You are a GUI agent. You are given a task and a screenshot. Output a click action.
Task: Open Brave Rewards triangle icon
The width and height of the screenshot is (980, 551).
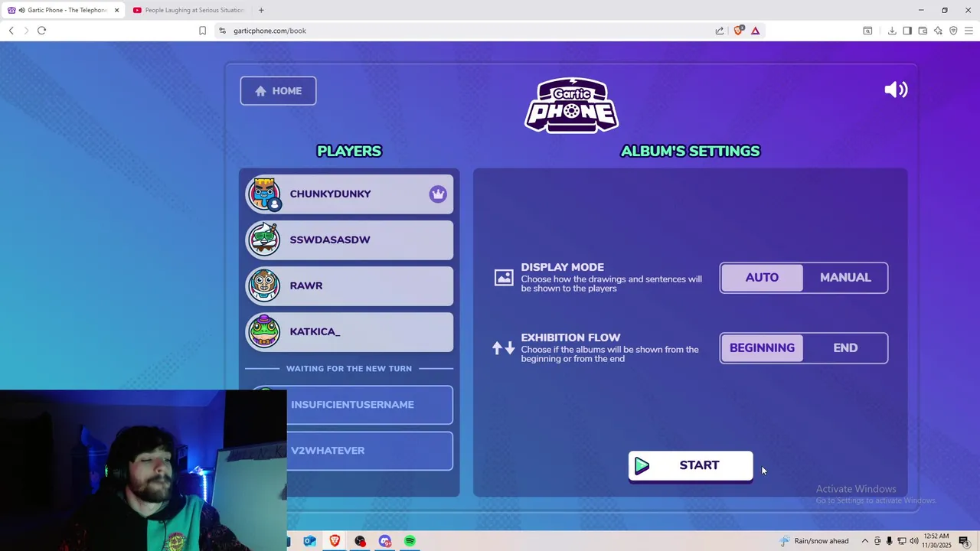756,31
